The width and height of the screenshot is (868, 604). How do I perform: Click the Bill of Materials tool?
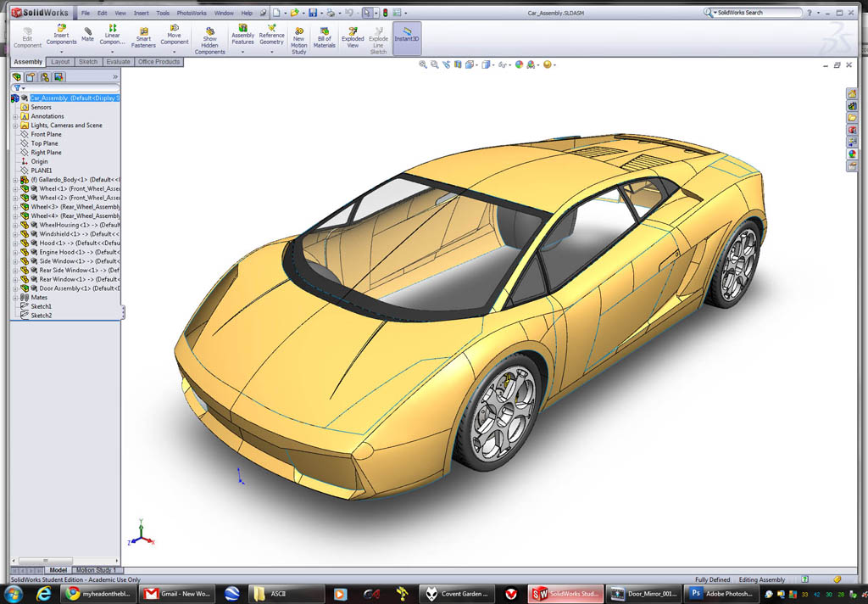[x=325, y=37]
